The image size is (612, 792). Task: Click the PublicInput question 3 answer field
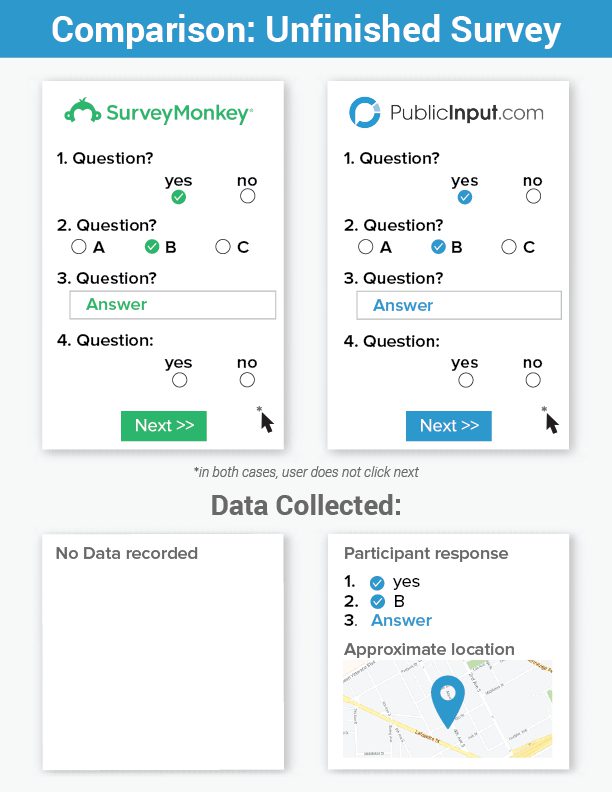tap(459, 305)
